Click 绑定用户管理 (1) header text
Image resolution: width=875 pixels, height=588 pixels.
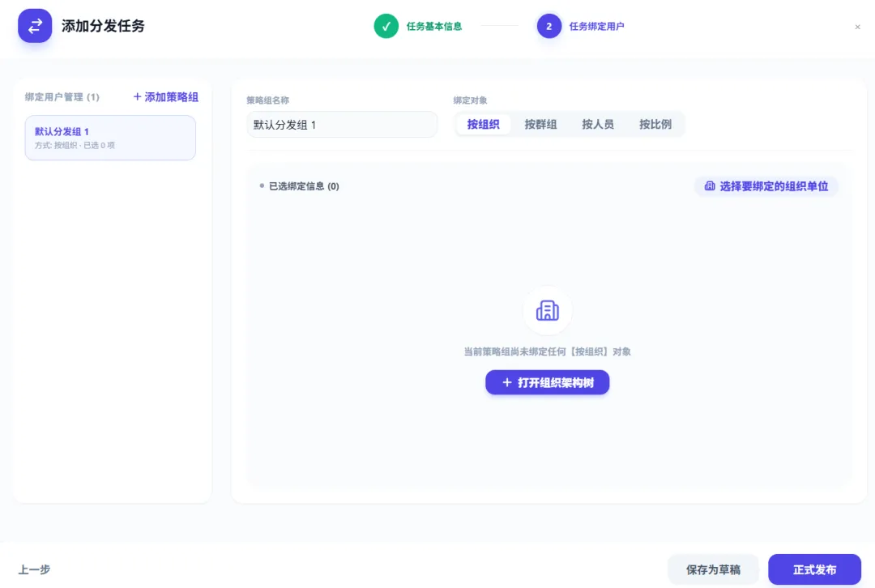pyautogui.click(x=62, y=97)
